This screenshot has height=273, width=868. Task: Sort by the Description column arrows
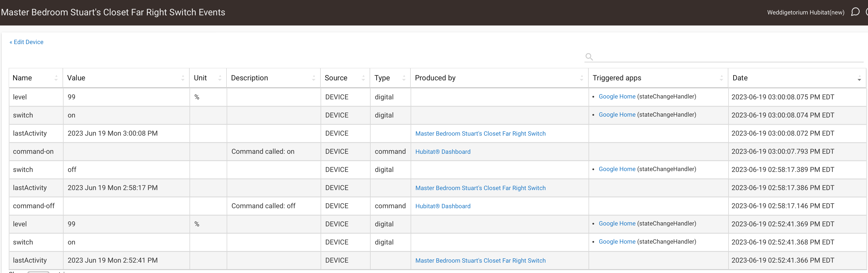313,78
